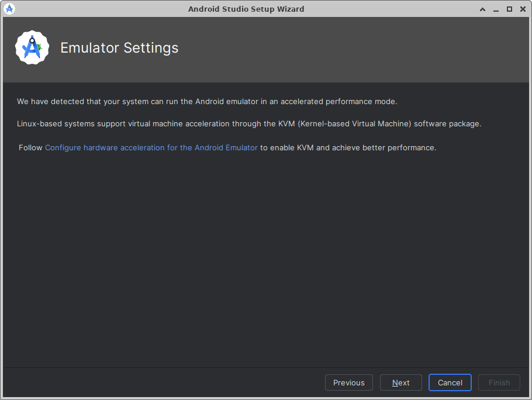Click the Linux-based systems KVM sentence

(x=248, y=124)
